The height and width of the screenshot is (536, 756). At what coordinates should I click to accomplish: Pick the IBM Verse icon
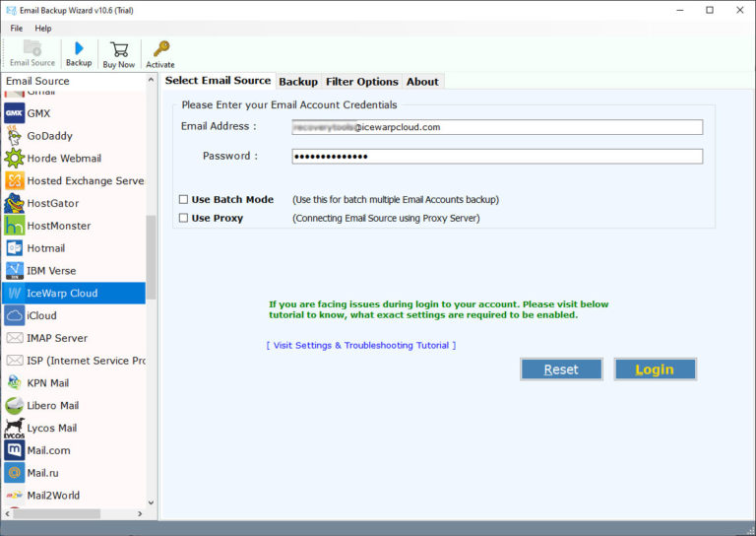[x=15, y=271]
